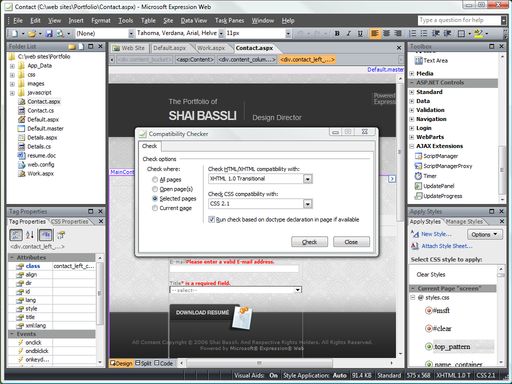
Task: Apply numbered list formatting
Action: 412,33
